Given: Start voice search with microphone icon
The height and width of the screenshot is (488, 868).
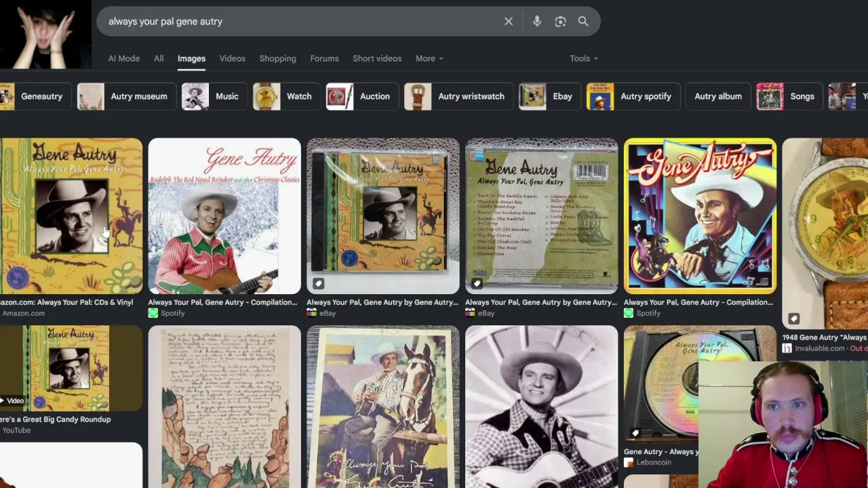Looking at the screenshot, I should pyautogui.click(x=536, y=21).
